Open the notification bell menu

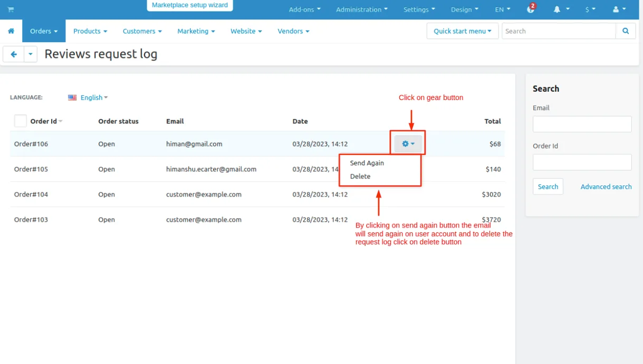pyautogui.click(x=561, y=9)
